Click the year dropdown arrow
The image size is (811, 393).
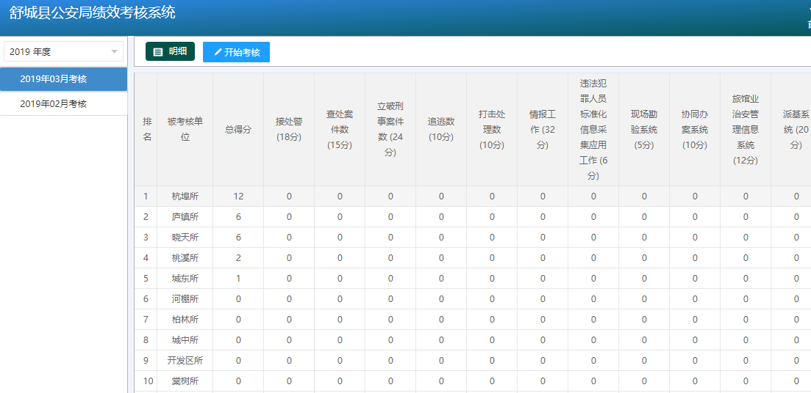114,52
